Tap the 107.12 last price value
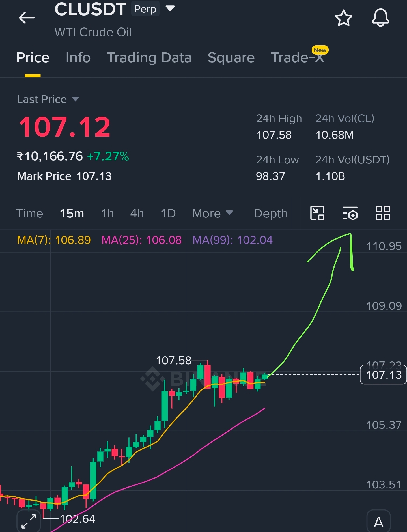Image resolution: width=407 pixels, height=532 pixels. tap(64, 127)
